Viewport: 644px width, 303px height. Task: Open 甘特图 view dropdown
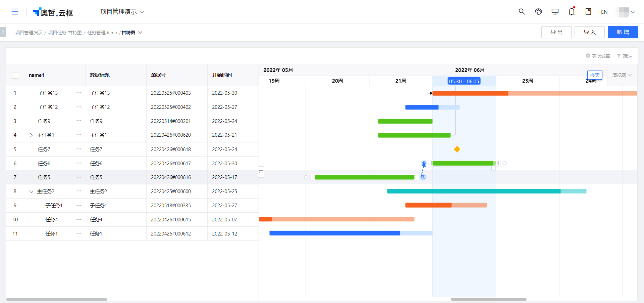[132, 33]
